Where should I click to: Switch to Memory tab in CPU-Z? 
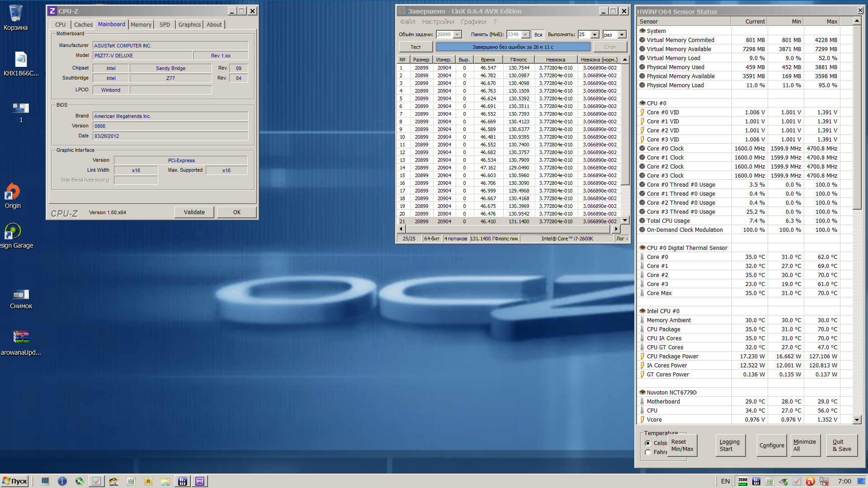141,24
